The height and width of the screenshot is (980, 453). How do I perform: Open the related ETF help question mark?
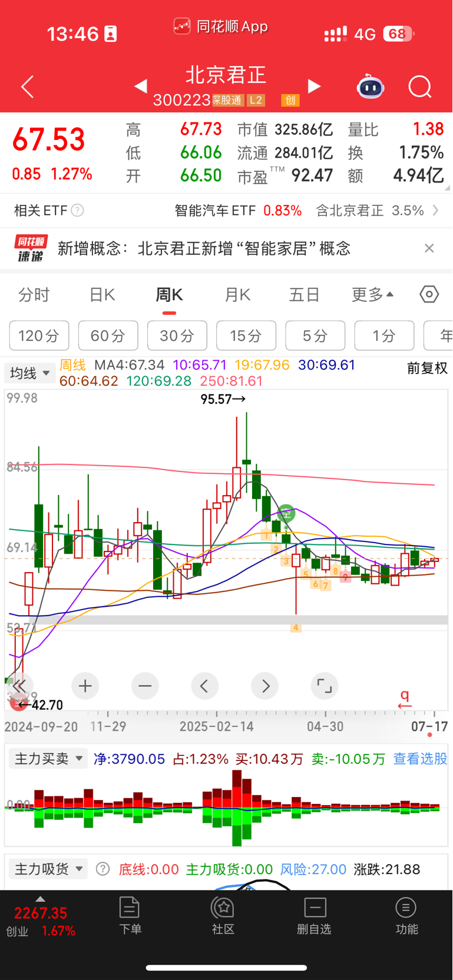77,210
